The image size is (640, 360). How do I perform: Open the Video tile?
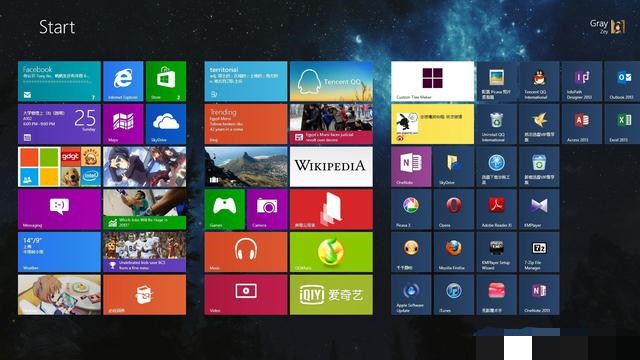click(x=246, y=295)
